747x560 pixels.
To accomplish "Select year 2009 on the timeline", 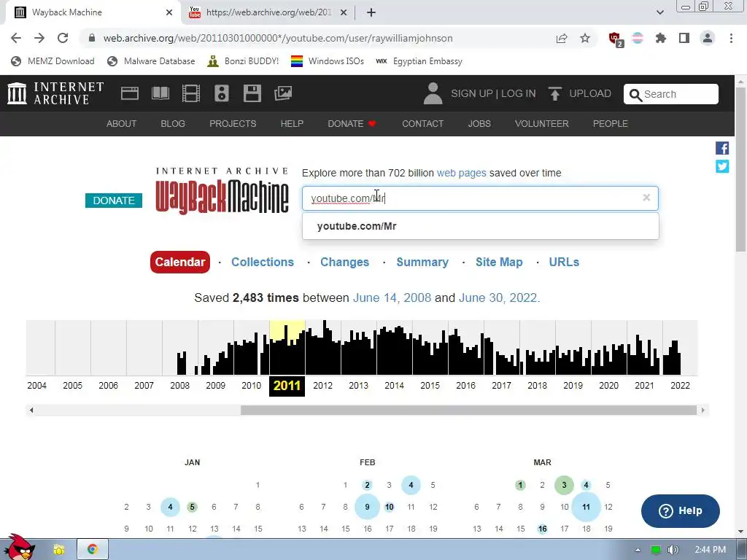I will (x=216, y=385).
